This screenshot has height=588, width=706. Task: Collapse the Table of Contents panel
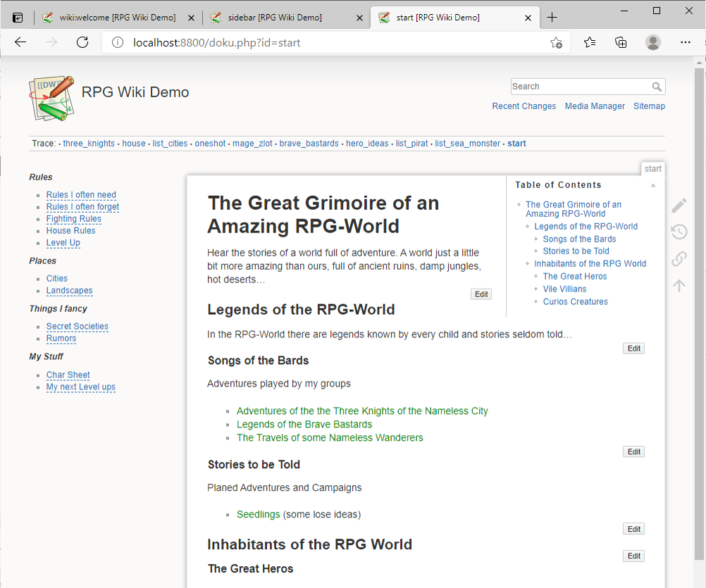pyautogui.click(x=652, y=184)
